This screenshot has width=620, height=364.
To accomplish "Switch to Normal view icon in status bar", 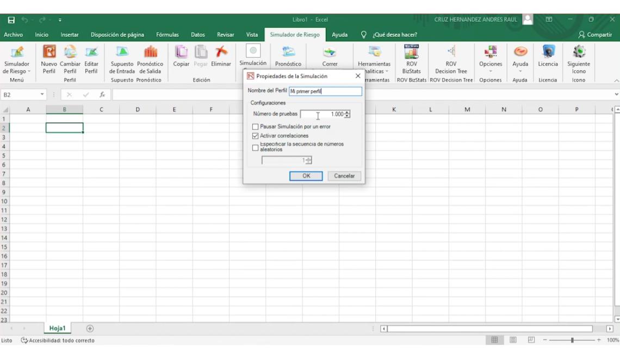I will pos(494,340).
